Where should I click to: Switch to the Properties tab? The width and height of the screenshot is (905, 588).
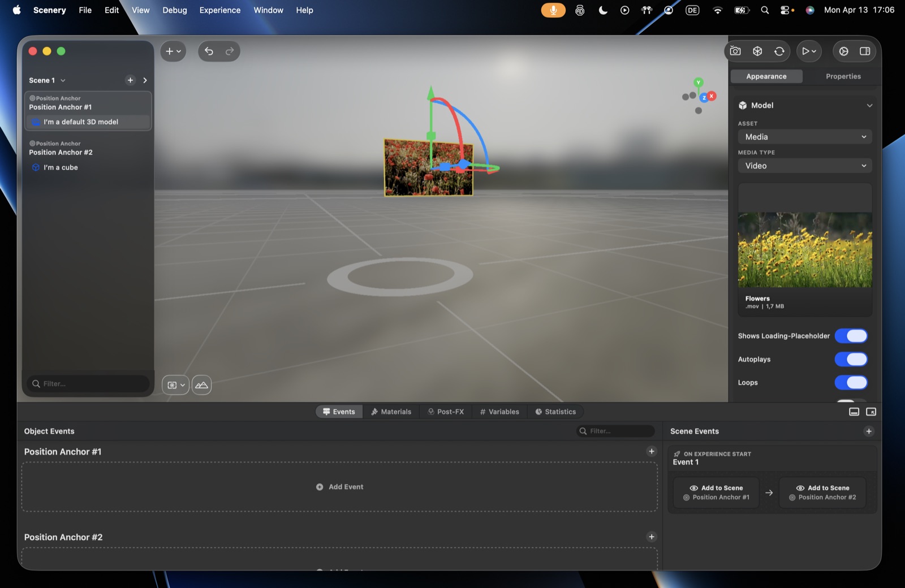843,76
